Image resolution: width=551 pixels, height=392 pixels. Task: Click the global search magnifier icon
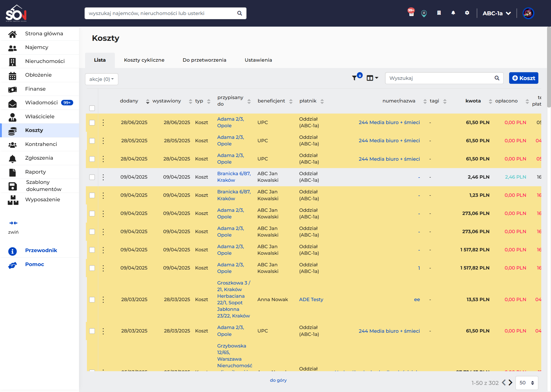point(239,13)
